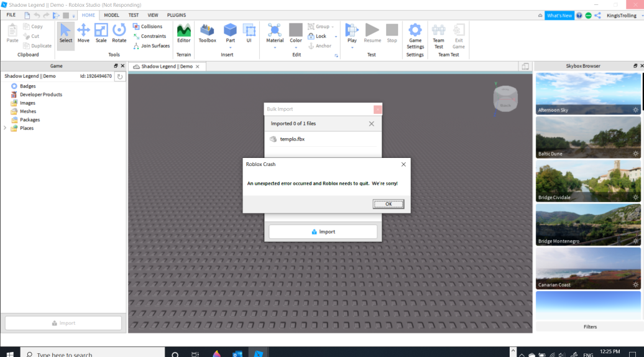Close the Roblox Crash dialog
Viewport: 644px width, 357px height.
(x=403, y=164)
